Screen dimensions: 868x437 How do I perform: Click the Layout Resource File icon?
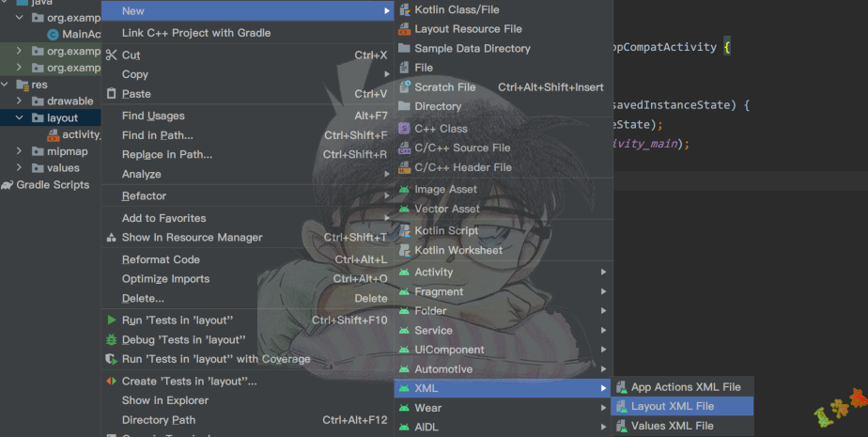tap(404, 29)
